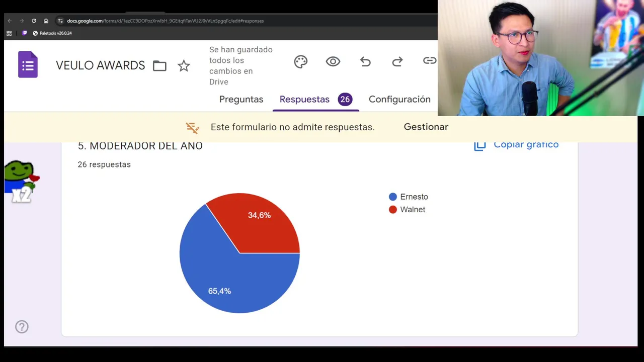Move form to folder icon
644x362 pixels.
tap(159, 66)
